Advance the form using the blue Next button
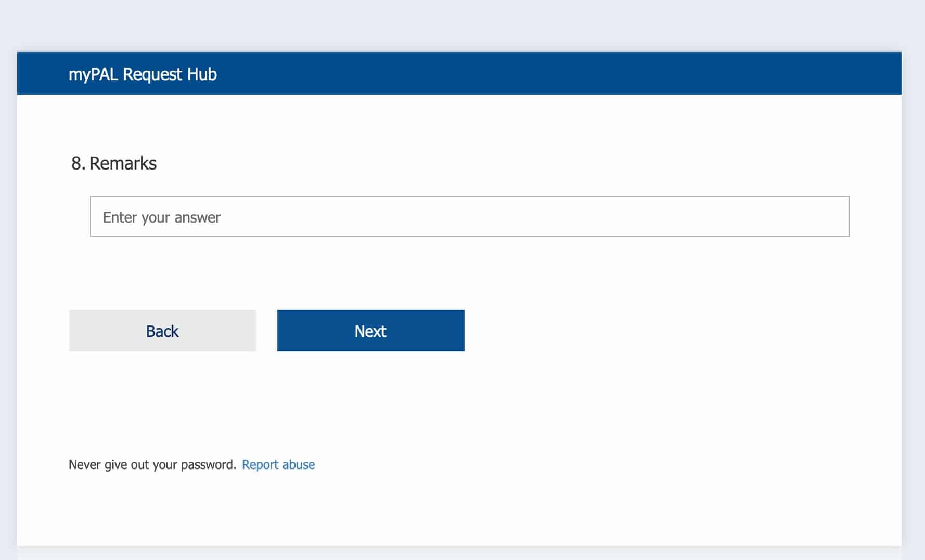 tap(370, 331)
